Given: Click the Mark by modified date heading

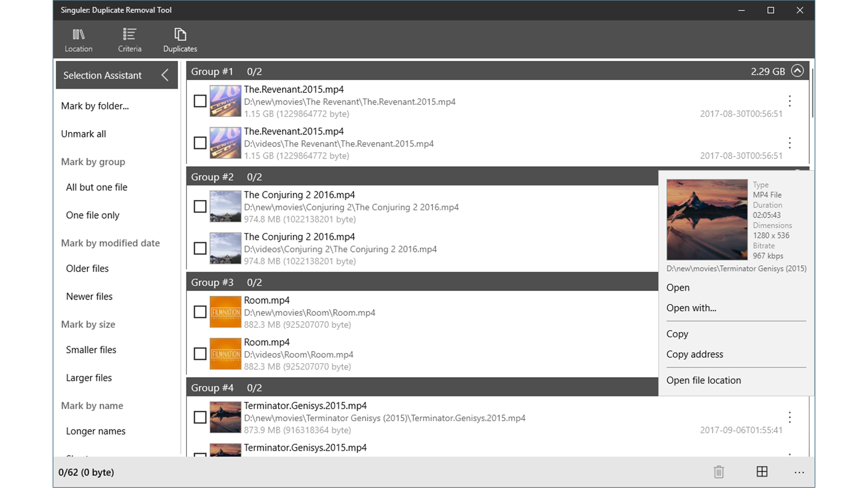Looking at the screenshot, I should pyautogui.click(x=110, y=243).
